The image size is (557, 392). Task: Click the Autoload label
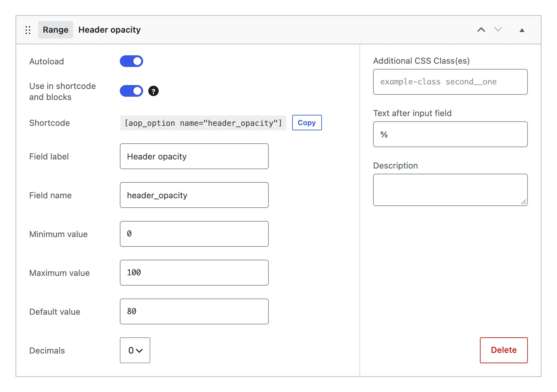(47, 61)
